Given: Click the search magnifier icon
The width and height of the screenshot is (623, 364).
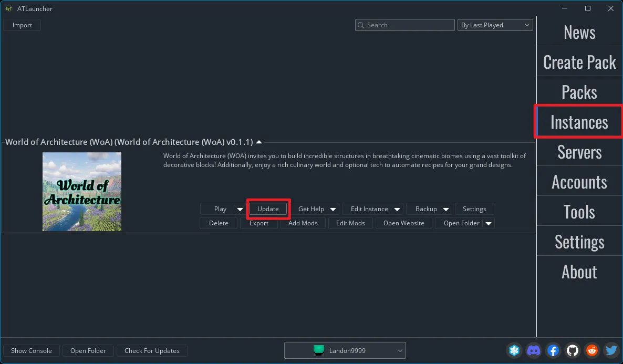Looking at the screenshot, I should point(361,25).
